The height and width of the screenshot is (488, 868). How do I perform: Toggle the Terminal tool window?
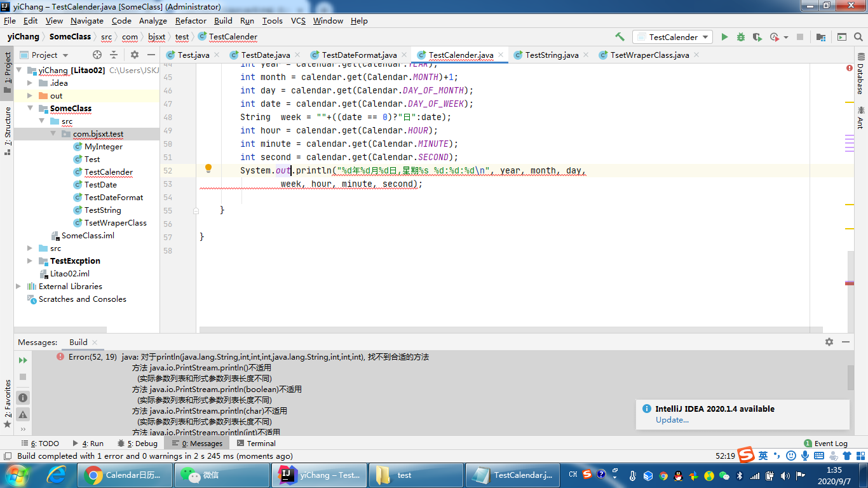point(256,444)
